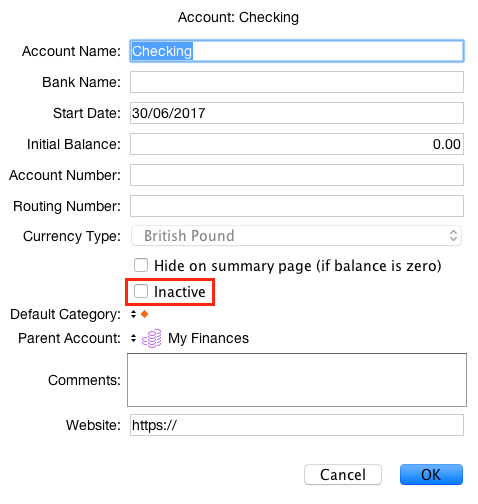Click the Initial Balance field
The height and width of the screenshot is (504, 478).
coord(297,144)
